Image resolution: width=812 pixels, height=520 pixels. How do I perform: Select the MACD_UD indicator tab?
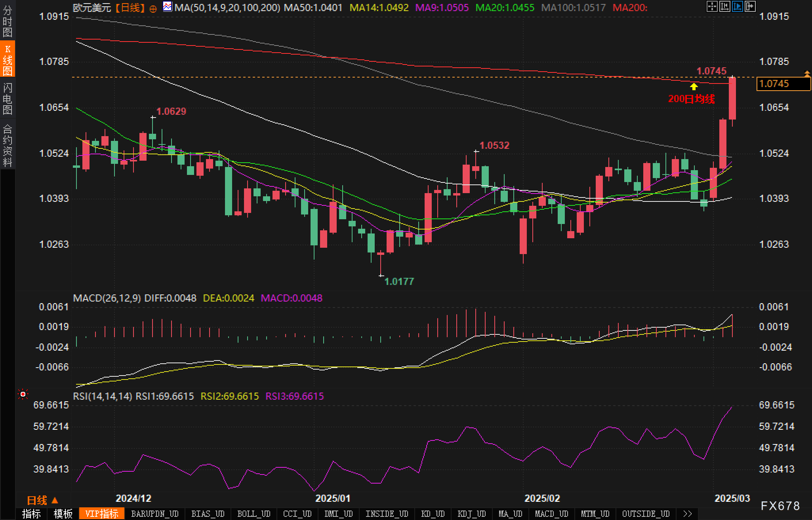coord(551,514)
